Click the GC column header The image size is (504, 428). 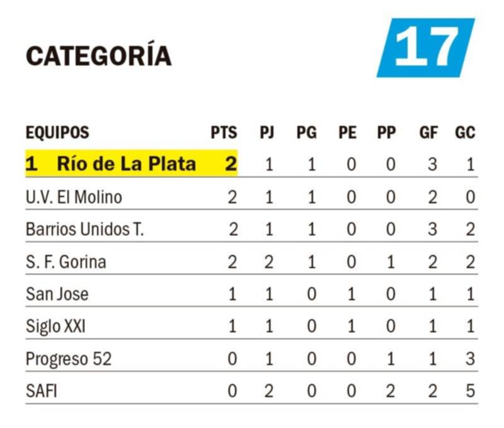(465, 132)
